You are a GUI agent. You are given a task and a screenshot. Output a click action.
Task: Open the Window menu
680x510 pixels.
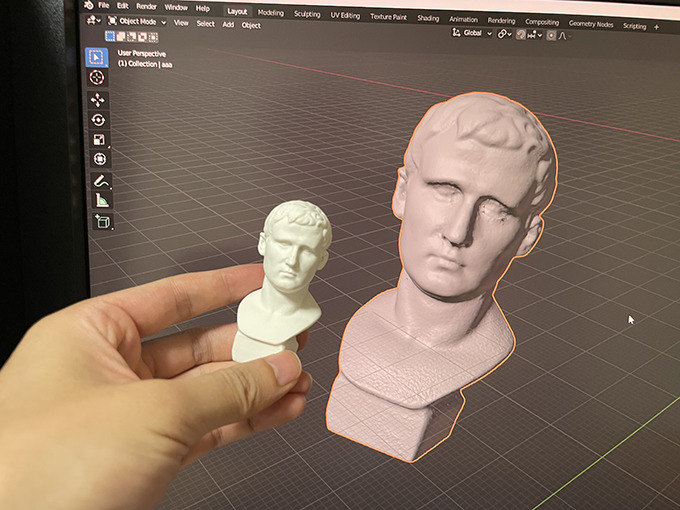(176, 7)
